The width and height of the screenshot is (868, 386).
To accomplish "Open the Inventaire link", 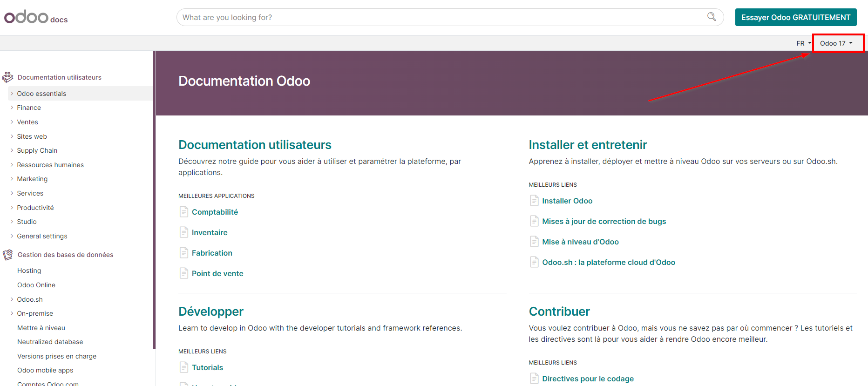I will [x=210, y=232].
